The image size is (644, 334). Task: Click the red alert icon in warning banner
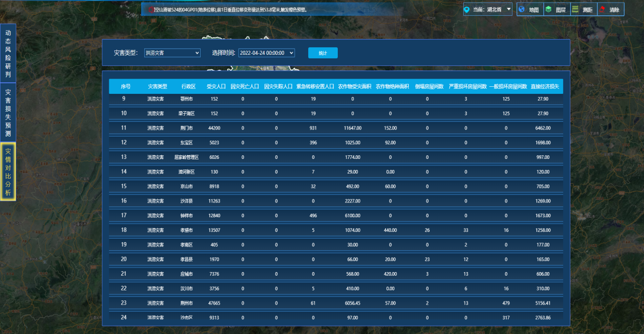tap(151, 10)
